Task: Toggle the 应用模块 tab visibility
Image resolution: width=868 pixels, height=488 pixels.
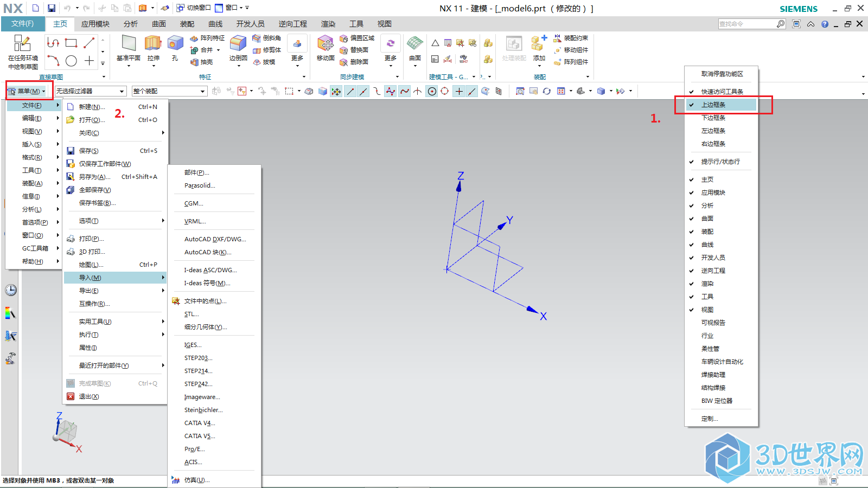Action: (721, 192)
